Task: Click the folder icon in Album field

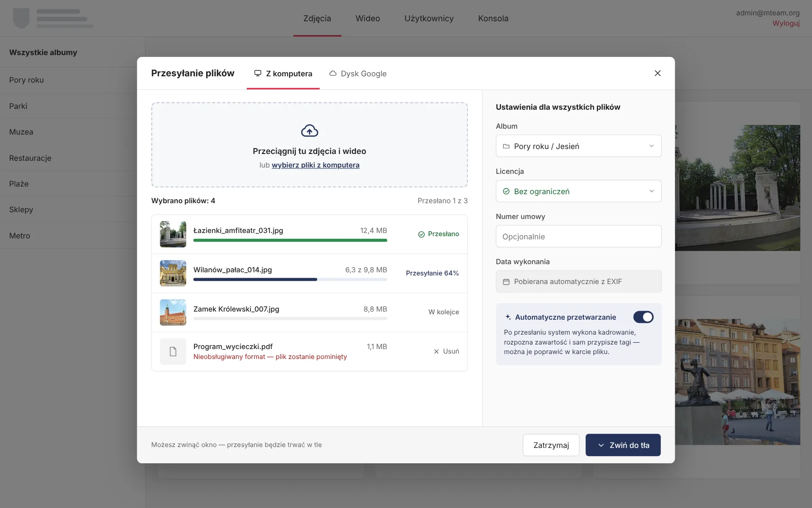Action: (506, 146)
